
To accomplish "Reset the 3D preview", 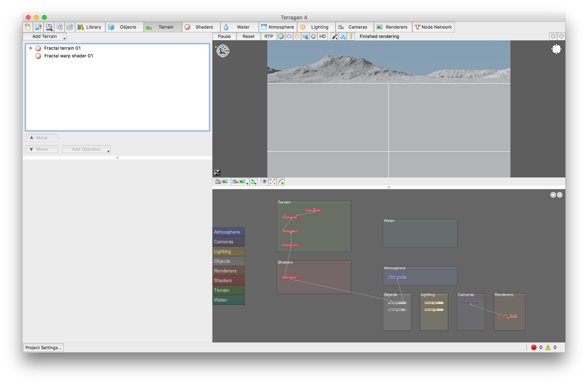I will pyautogui.click(x=249, y=36).
